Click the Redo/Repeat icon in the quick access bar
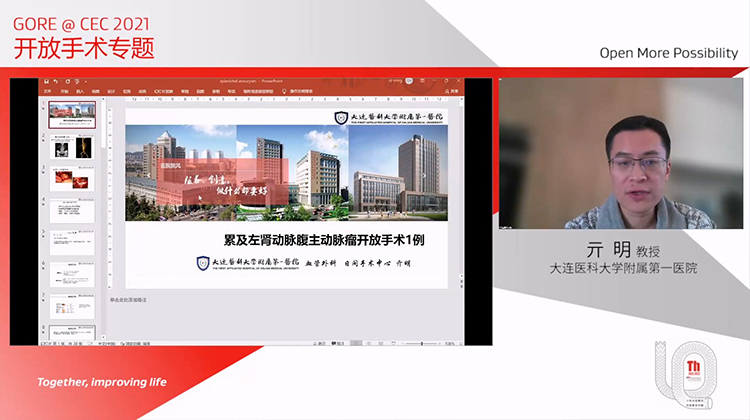This screenshot has height=420, width=750. click(x=67, y=82)
